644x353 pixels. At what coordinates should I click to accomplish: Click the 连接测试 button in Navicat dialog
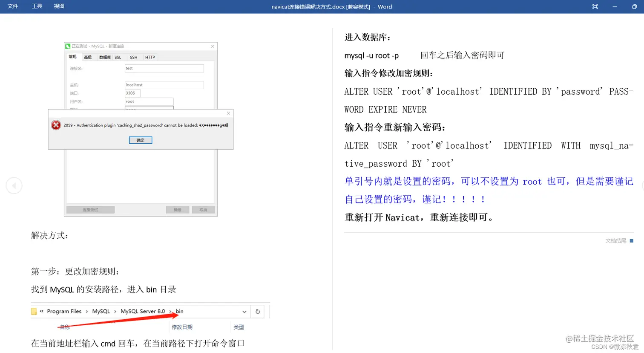coord(90,210)
